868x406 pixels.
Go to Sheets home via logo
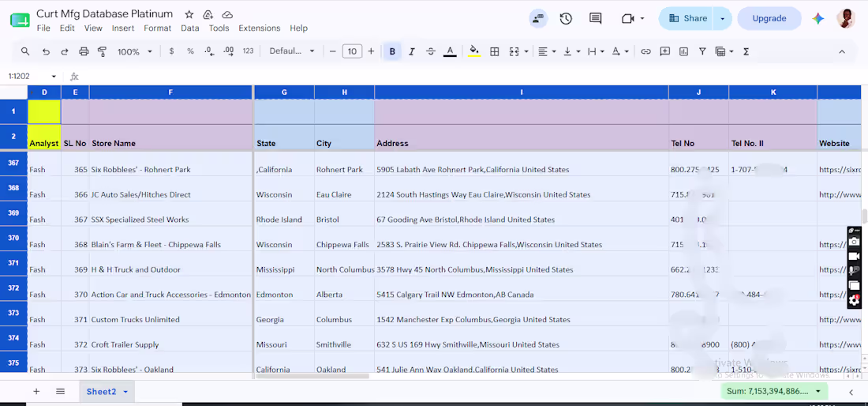20,20
